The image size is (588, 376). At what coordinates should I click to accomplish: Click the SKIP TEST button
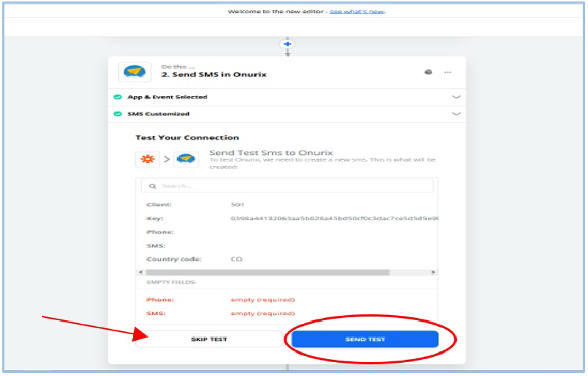[209, 339]
